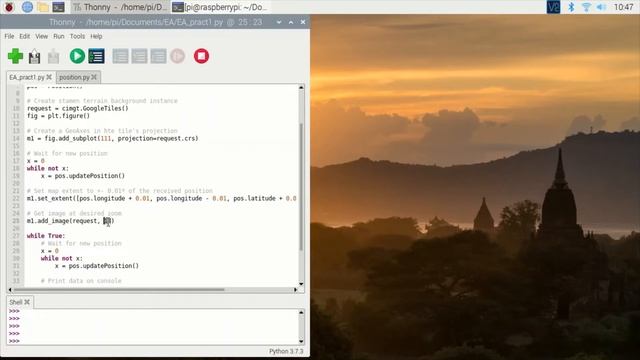The image size is (640, 360).
Task: Open the Tools menu
Action: (x=77, y=36)
